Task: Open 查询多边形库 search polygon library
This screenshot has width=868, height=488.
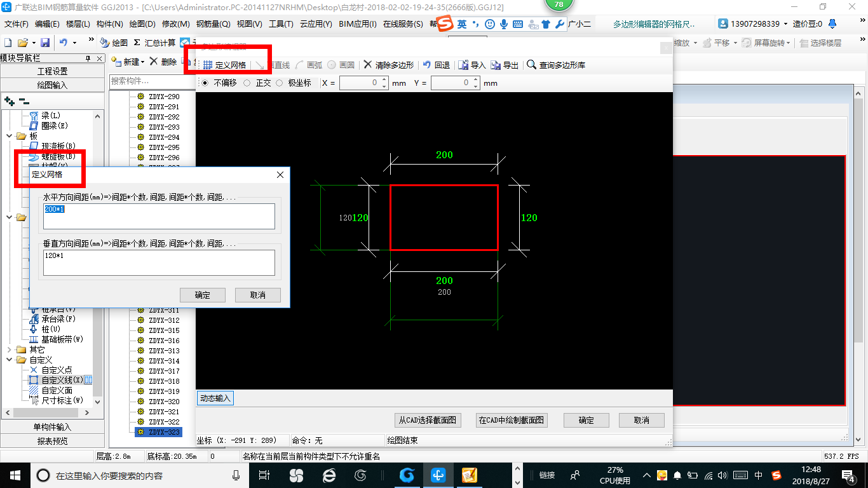Action: [557, 65]
